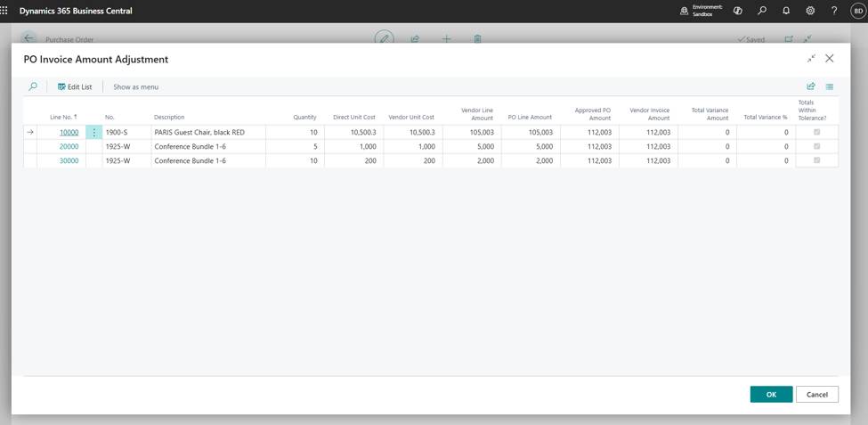This screenshot has height=425, width=868.
Task: Open the Copilot icon in the header
Action: 737,11
